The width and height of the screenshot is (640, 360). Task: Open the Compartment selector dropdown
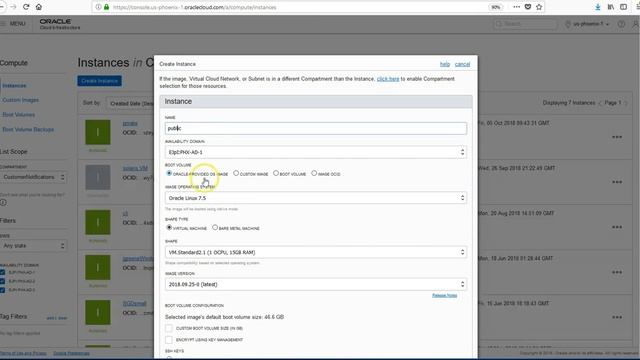point(33,177)
